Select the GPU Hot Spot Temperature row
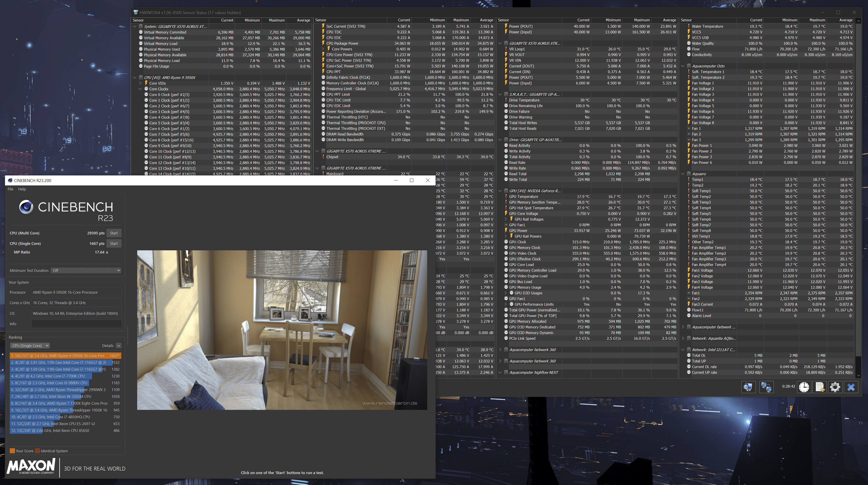This screenshot has height=485, width=868. click(x=588, y=208)
